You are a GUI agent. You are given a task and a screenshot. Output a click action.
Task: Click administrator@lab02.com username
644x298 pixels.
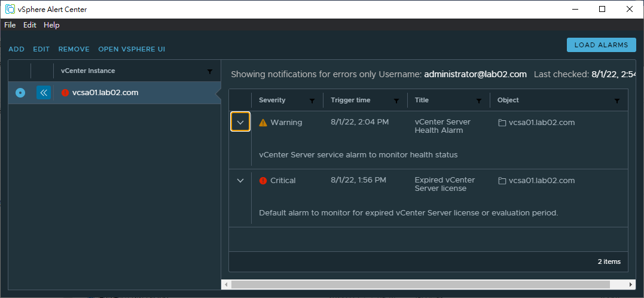click(475, 74)
